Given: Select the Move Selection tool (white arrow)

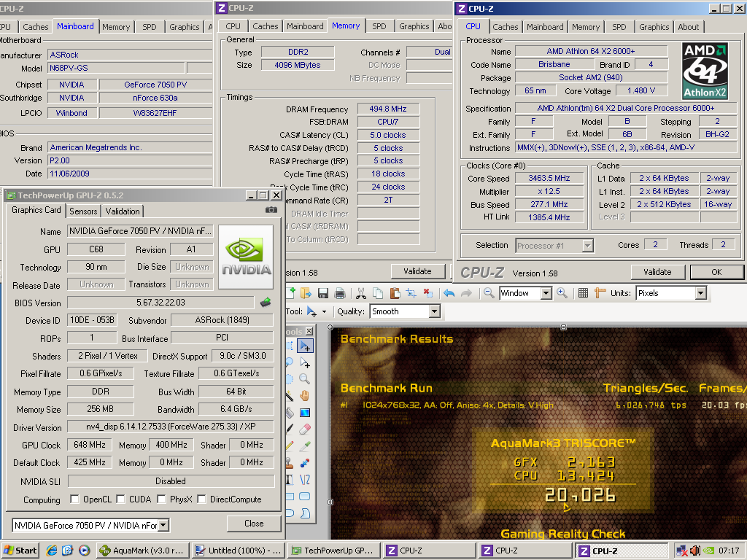Looking at the screenshot, I should click(305, 363).
